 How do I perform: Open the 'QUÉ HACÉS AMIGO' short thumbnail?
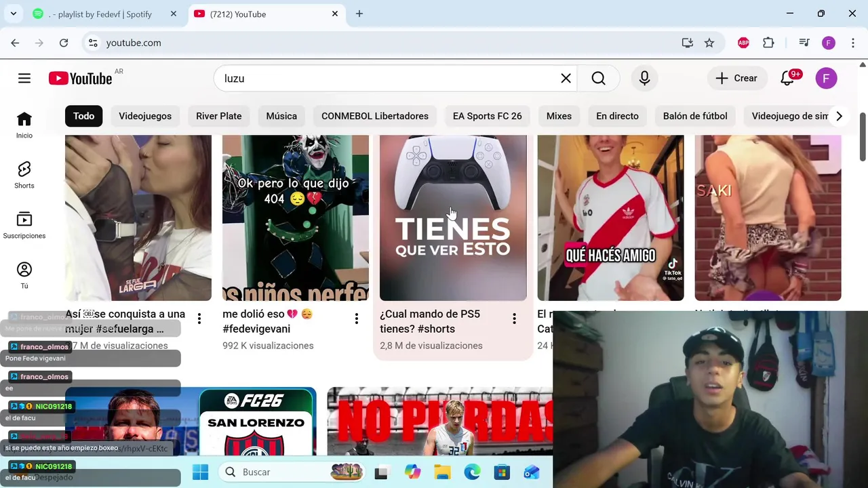tap(610, 218)
